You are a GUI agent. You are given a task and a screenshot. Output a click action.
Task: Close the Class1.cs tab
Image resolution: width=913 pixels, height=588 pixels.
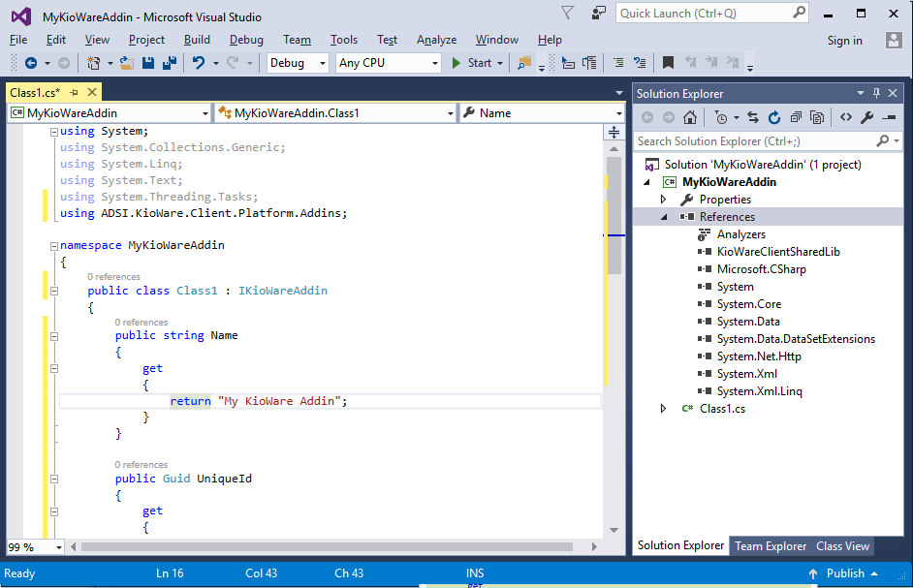[x=92, y=92]
